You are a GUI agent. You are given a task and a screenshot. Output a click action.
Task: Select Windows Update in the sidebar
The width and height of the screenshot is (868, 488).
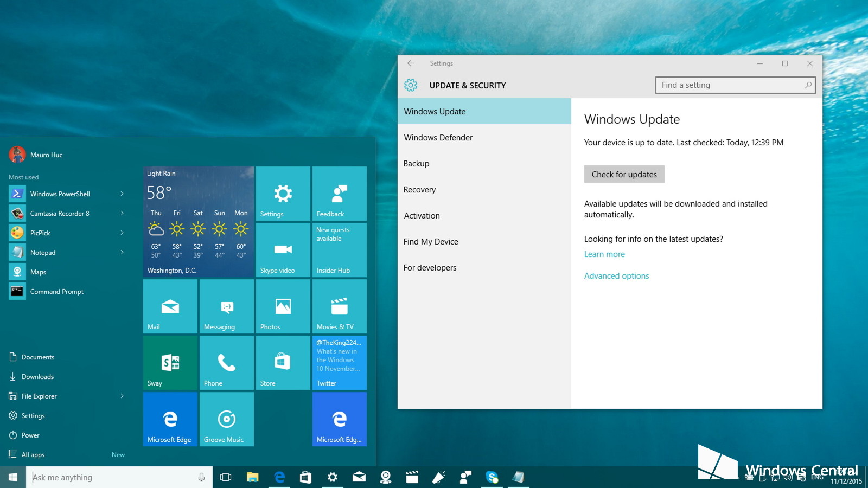pyautogui.click(x=484, y=111)
